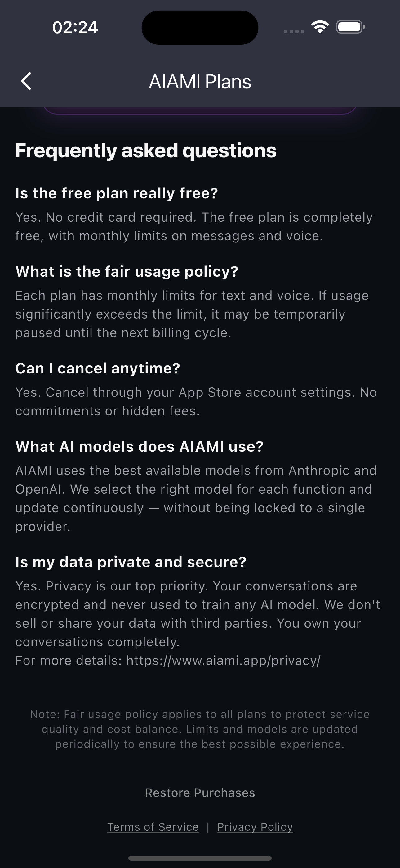Tap the 'Frequently asked questions' heading
Image resolution: width=400 pixels, height=868 pixels.
click(x=146, y=151)
